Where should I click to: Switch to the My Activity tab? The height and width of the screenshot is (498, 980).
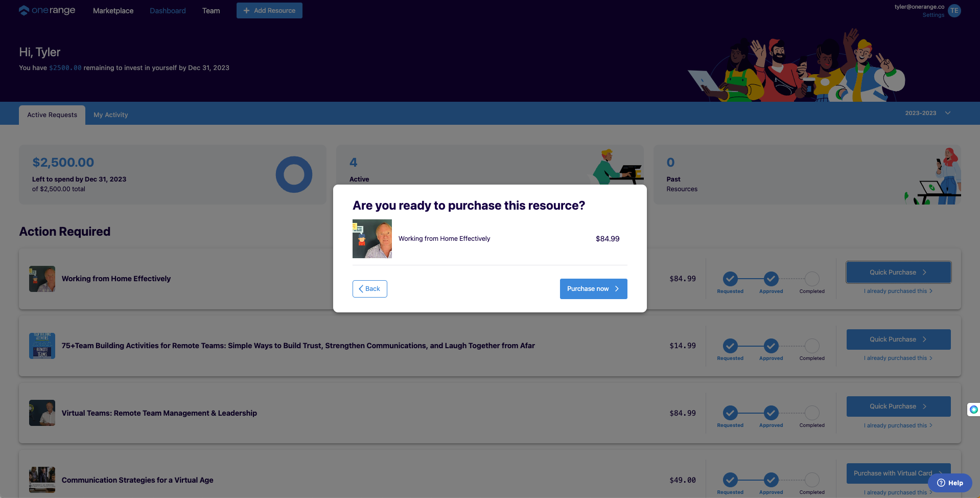(110, 115)
